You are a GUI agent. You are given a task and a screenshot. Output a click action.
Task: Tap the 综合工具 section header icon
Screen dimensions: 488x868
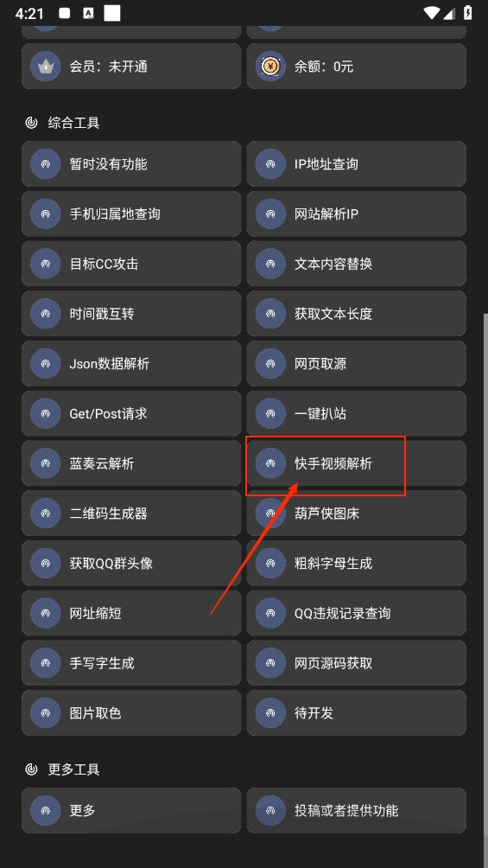[32, 123]
